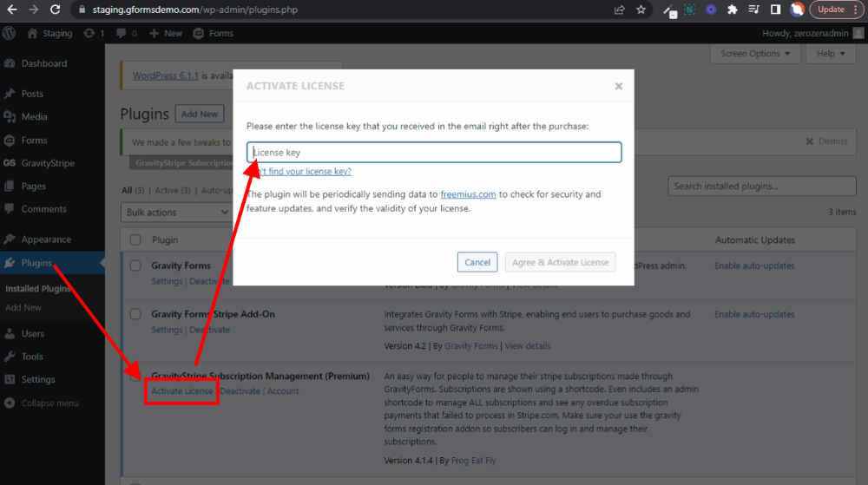Click the browser back arrow
Viewport: 868px width, 485px height.
[x=12, y=10]
